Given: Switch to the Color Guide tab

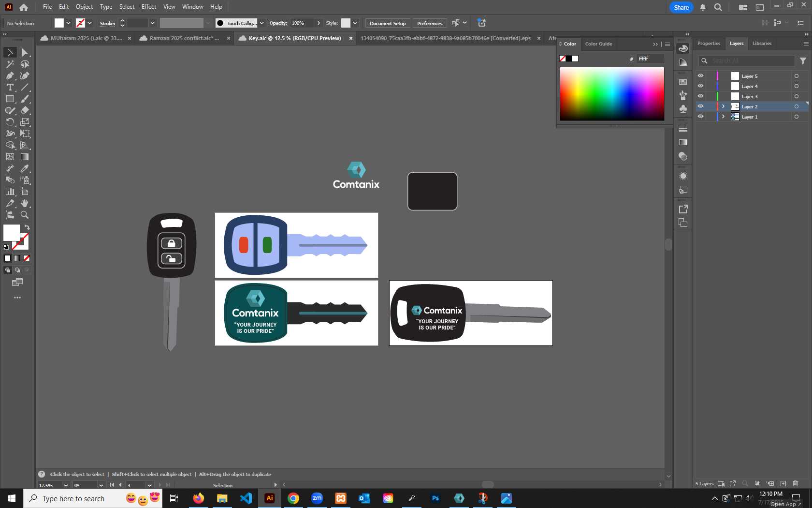Looking at the screenshot, I should click(598, 44).
